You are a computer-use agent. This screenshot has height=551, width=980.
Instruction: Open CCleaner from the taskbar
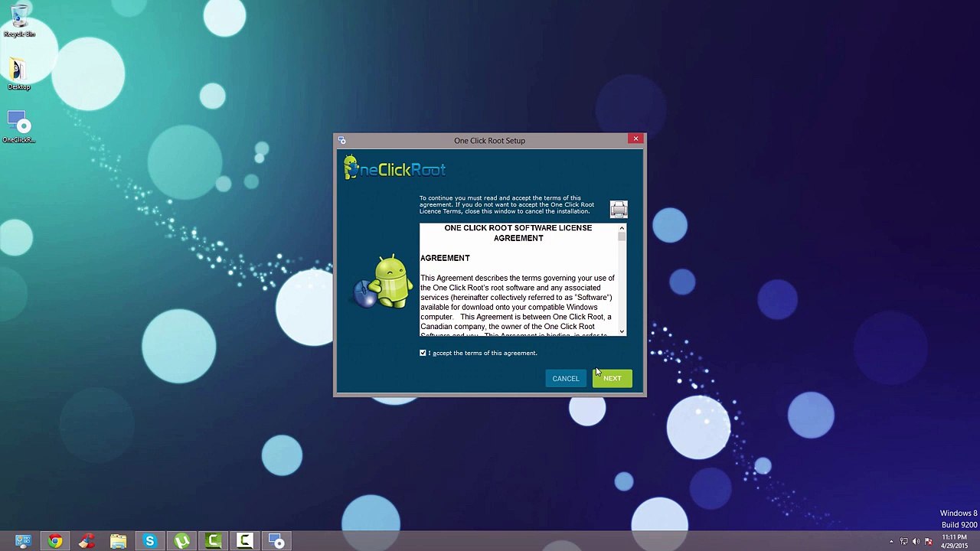click(87, 541)
